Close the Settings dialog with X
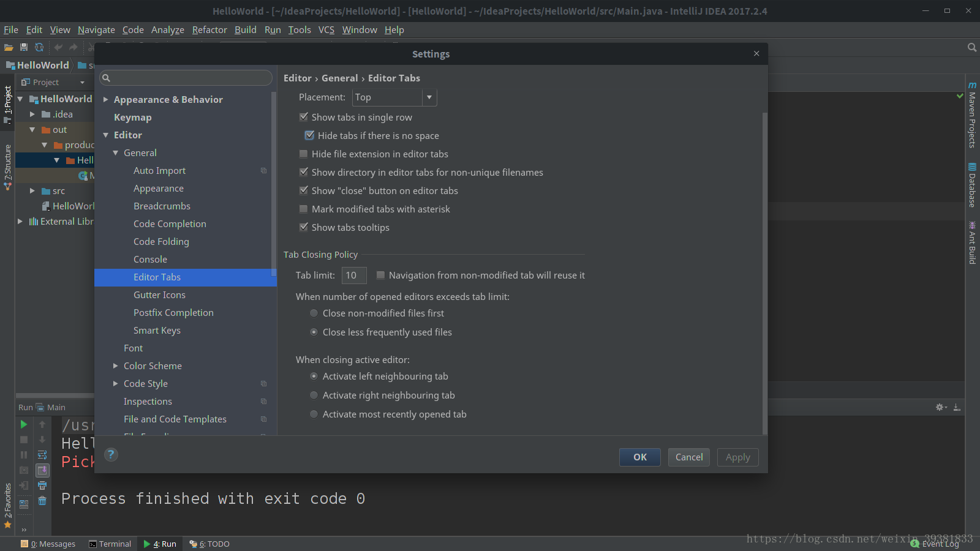 pyautogui.click(x=756, y=54)
